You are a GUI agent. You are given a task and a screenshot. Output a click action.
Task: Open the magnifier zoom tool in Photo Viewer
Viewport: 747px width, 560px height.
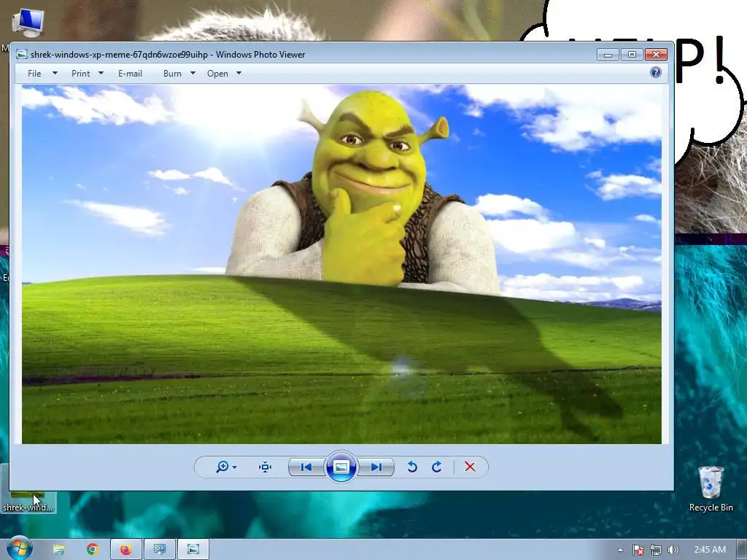coord(222,467)
